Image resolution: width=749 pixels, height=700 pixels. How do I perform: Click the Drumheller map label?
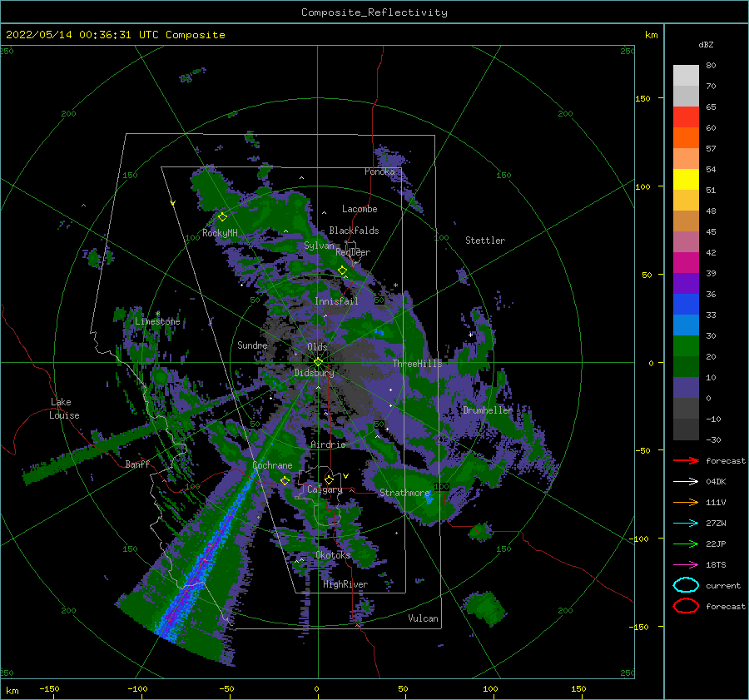[x=488, y=410]
